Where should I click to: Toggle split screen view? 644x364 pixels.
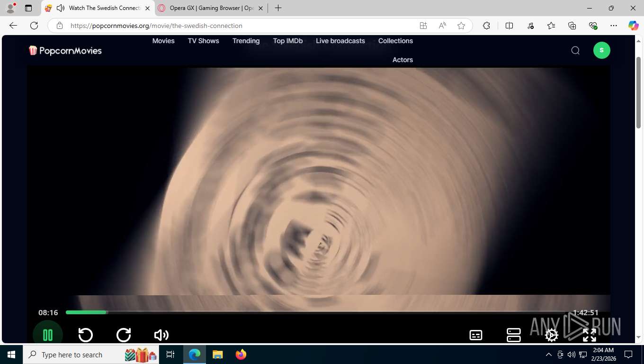coord(510,26)
